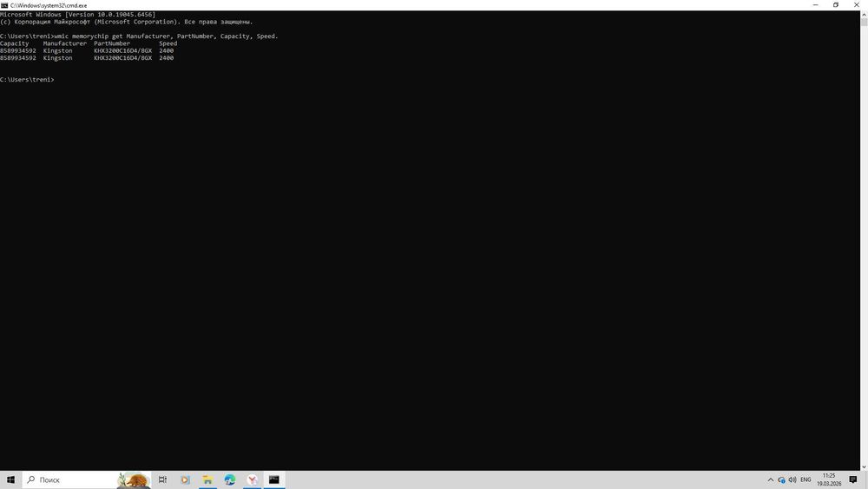
Task: Open Task View on the taskbar
Action: 163,479
